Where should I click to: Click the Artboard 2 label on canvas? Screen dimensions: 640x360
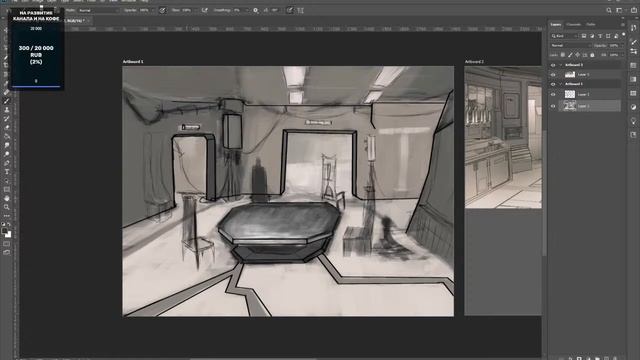(474, 62)
